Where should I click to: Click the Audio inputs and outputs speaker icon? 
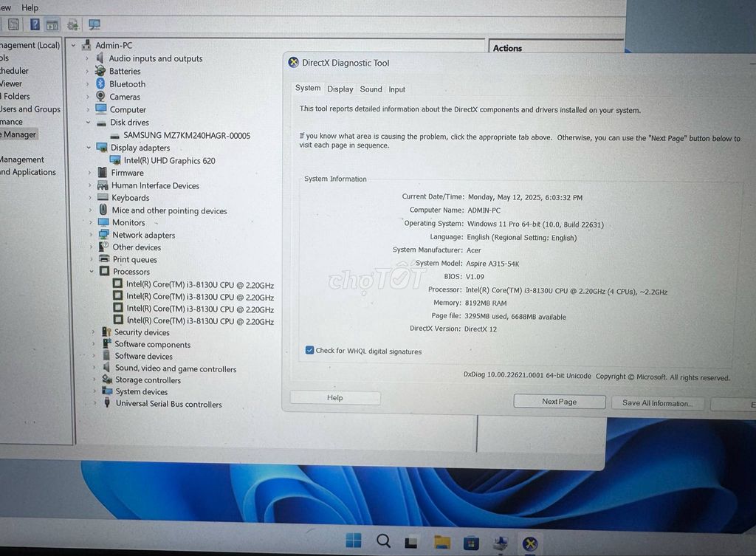100,58
